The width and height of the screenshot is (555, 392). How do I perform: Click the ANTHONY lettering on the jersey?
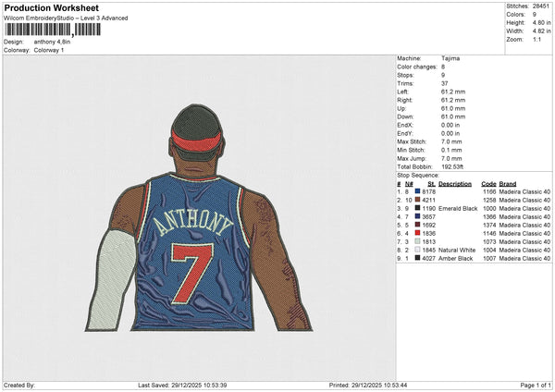tap(193, 223)
